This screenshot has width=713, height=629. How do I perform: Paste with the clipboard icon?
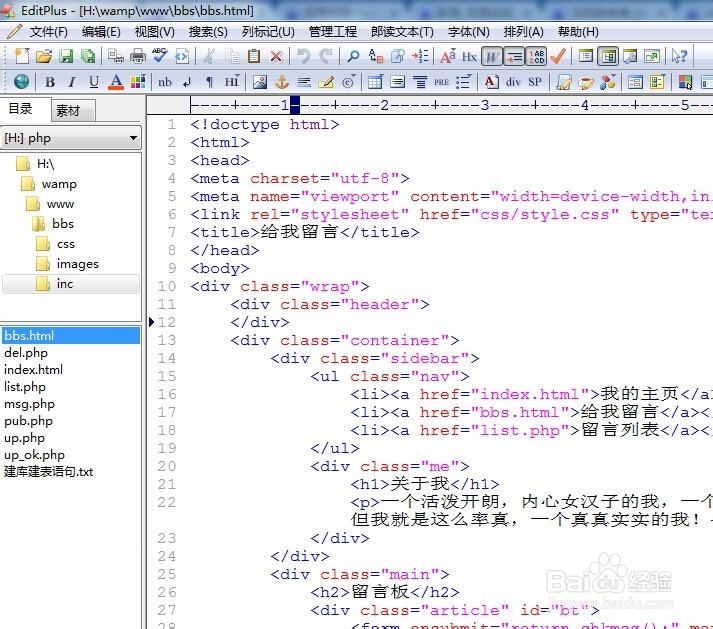point(254,56)
